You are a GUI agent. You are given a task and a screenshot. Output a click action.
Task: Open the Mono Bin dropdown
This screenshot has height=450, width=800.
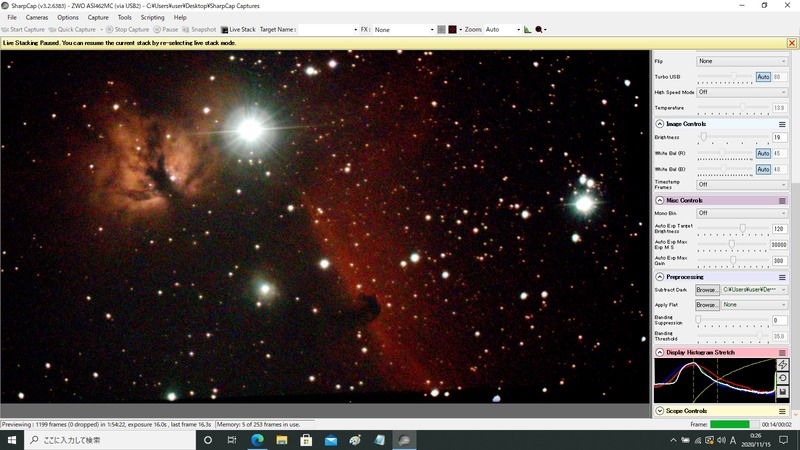pyautogui.click(x=742, y=213)
